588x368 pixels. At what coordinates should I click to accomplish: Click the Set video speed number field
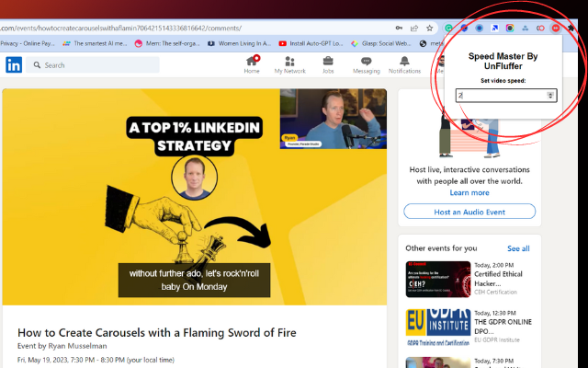click(506, 96)
